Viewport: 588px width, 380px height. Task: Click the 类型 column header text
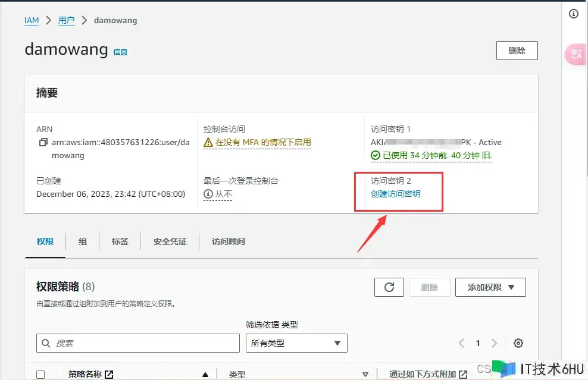[237, 374]
